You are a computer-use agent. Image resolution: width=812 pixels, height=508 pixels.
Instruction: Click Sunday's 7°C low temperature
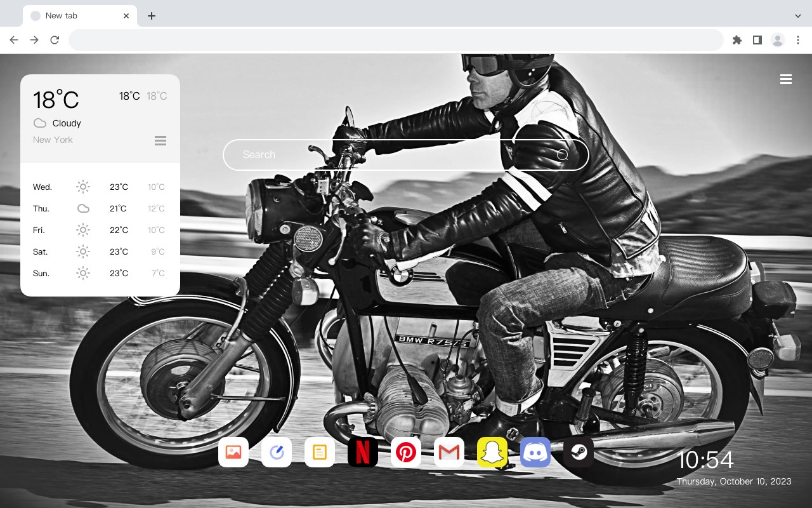(x=158, y=273)
